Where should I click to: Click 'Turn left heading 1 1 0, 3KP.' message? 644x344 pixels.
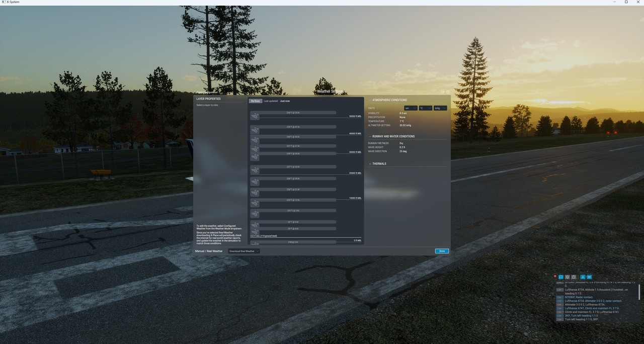582,319
